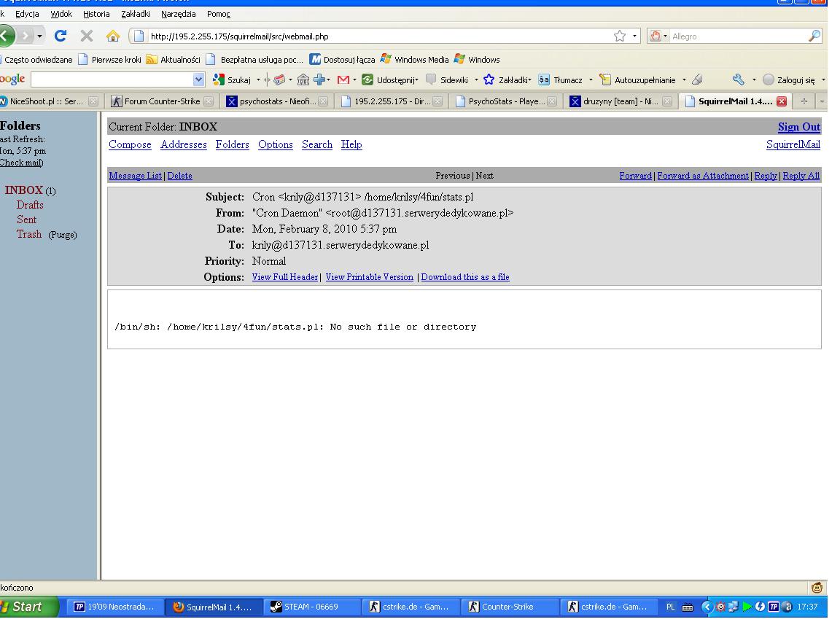840x630 pixels.
Task: Open the tab list dropdown at tab bar end
Action: coord(822,101)
